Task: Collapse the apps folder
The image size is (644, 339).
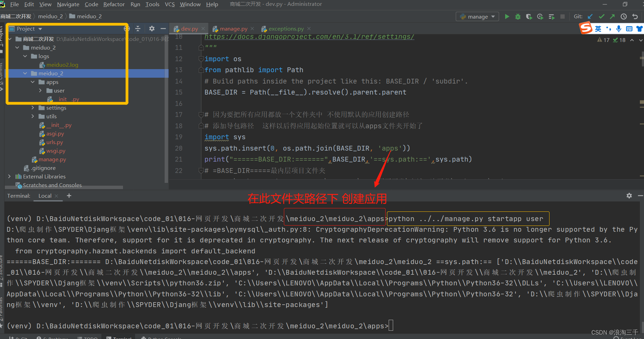Action: pyautogui.click(x=33, y=82)
